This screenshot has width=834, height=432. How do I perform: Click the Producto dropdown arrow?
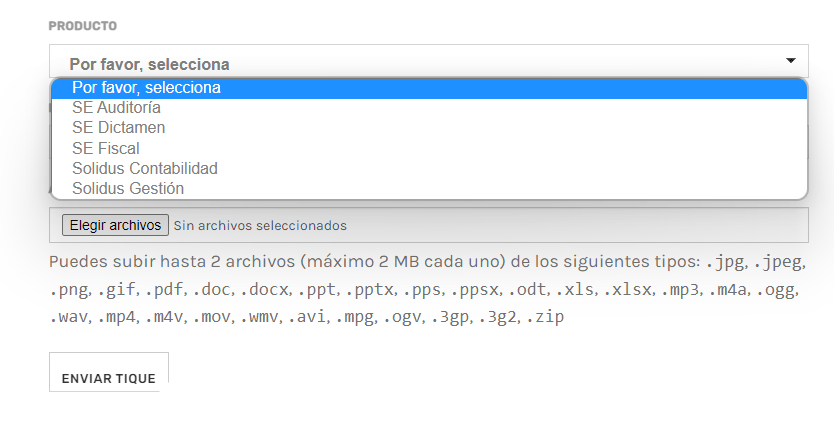[790, 61]
